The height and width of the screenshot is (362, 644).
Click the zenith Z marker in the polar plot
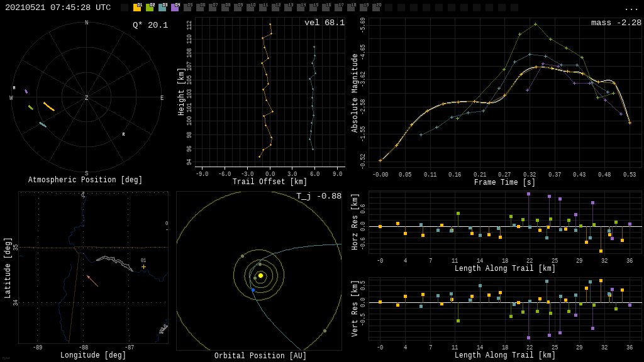86,98
